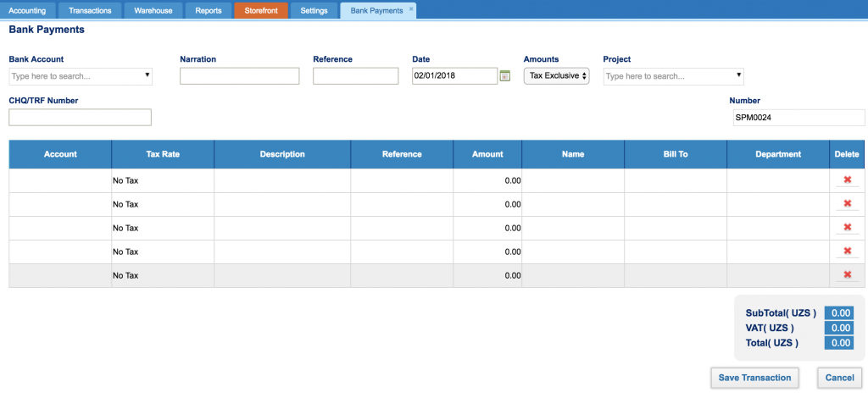The image size is (868, 398).
Task: Delete the fourth table row
Action: (847, 251)
